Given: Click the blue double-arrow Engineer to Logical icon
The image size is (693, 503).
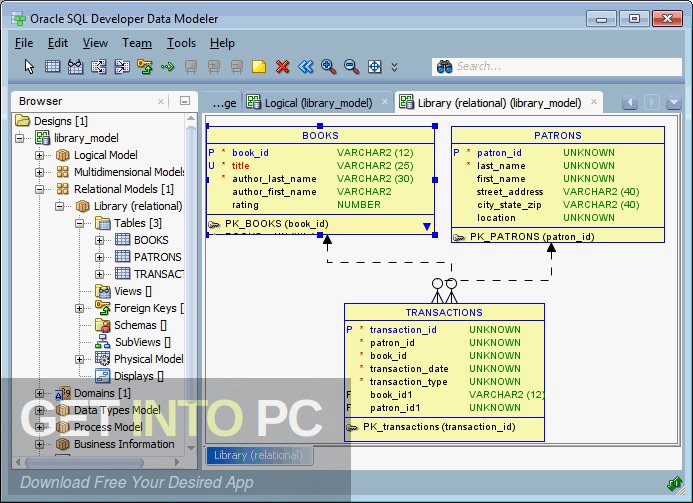Looking at the screenshot, I should coord(305,67).
